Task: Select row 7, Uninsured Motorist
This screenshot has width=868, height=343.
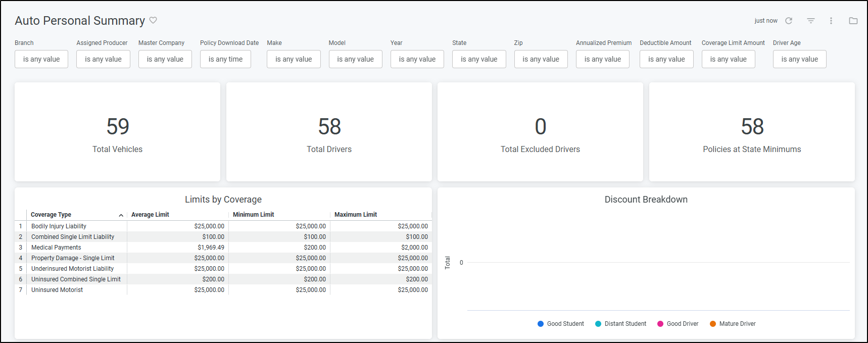Action: tap(223, 290)
